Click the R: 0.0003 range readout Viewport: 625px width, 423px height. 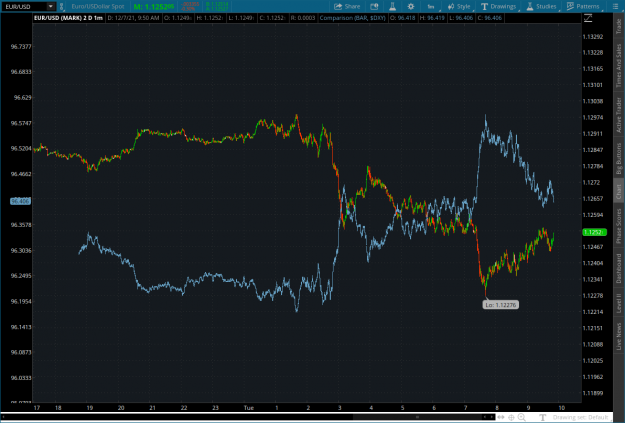click(303, 18)
